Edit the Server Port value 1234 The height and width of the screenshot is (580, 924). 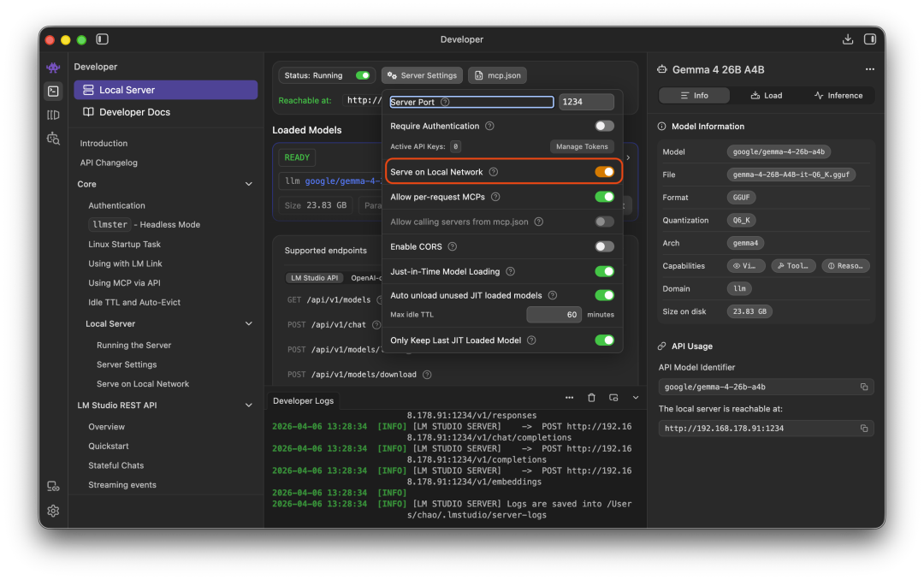pos(586,102)
